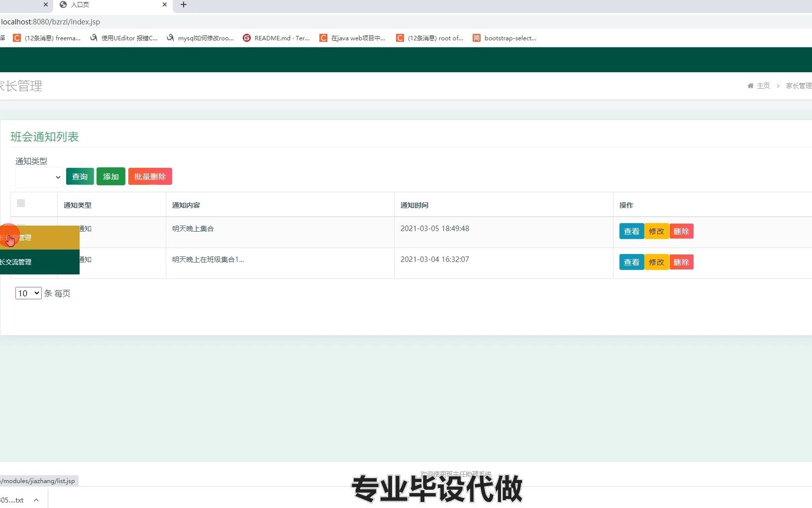
Task: Edit the 明天晚上集合 notice with 修改
Action: tap(656, 231)
